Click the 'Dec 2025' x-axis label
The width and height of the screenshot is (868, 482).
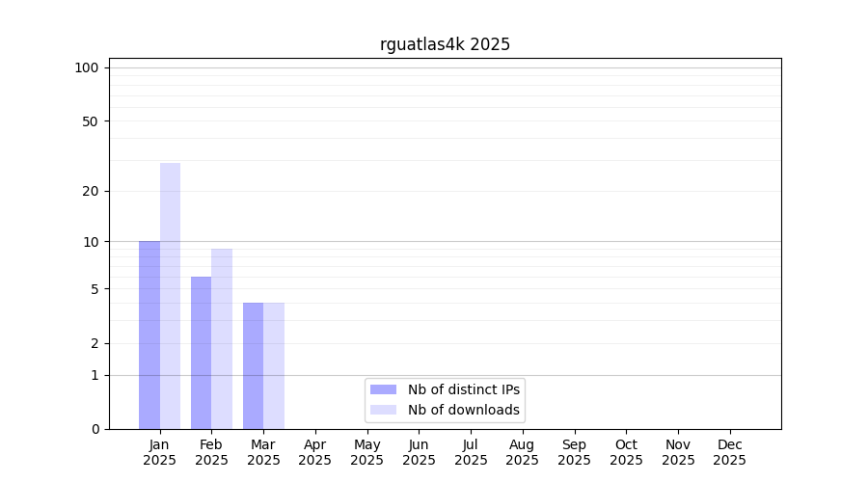click(x=729, y=452)
